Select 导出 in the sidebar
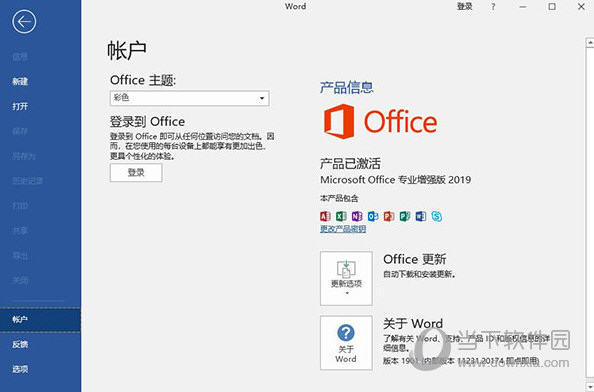The height and width of the screenshot is (392, 594). pyautogui.click(x=20, y=256)
